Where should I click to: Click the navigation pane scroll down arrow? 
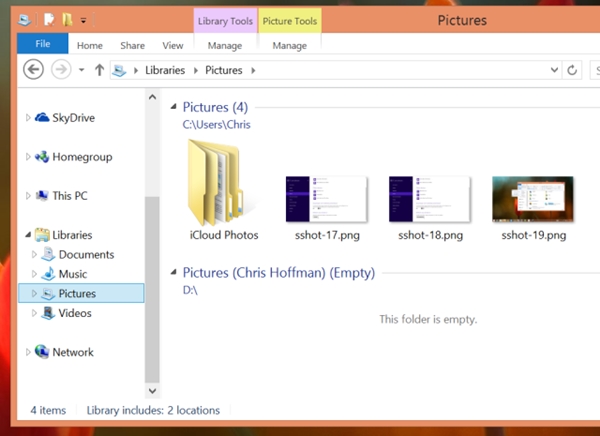click(x=152, y=391)
